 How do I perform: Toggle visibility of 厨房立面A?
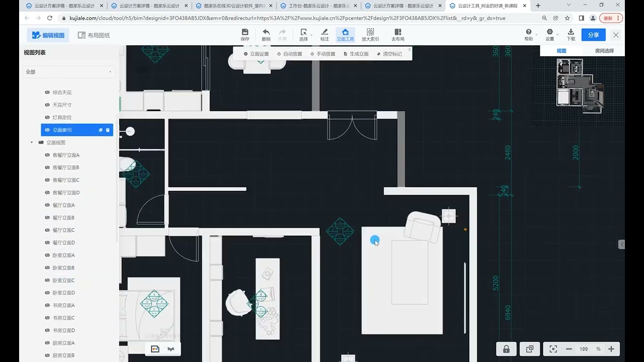47,343
